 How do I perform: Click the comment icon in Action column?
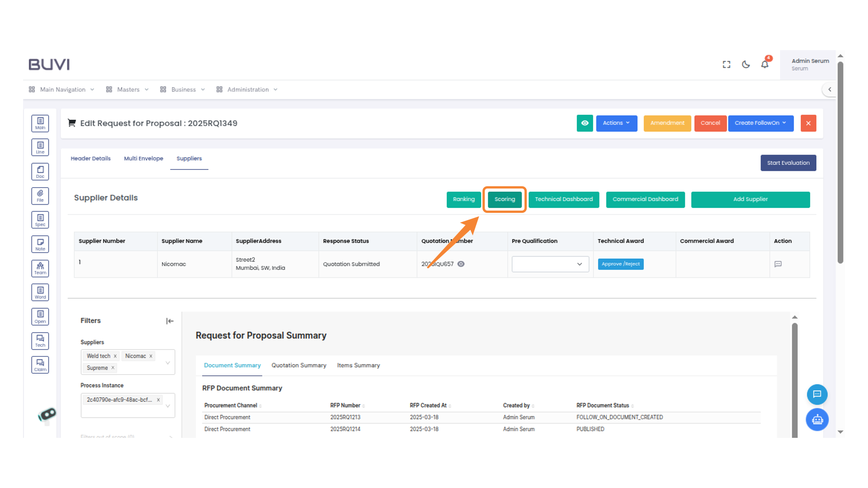[778, 264]
